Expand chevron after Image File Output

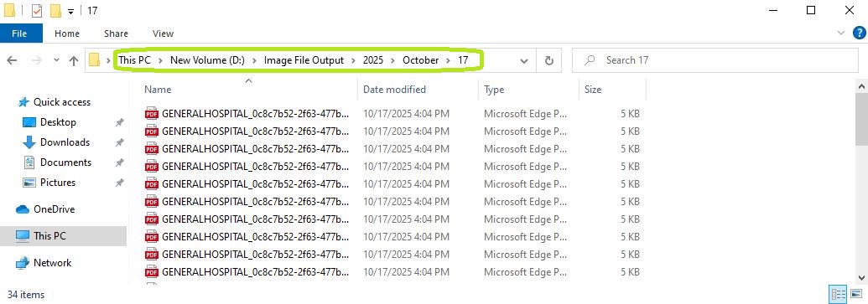[354, 60]
